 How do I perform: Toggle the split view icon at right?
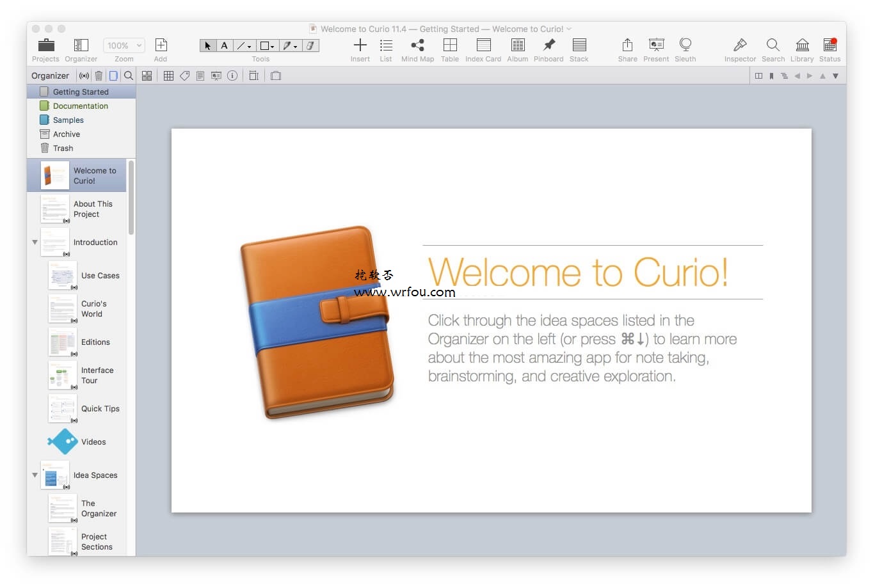tap(758, 75)
